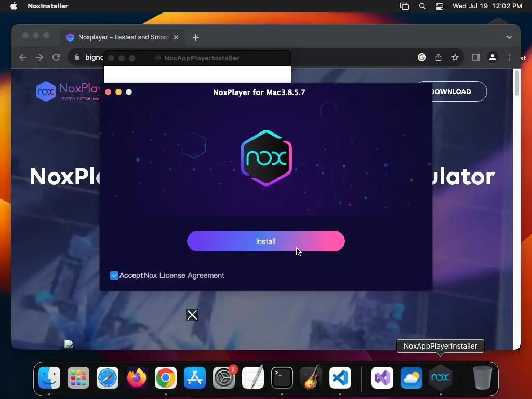The height and width of the screenshot is (399, 532).
Task: Click the Google icon in Chrome toolbar
Action: coord(422,57)
